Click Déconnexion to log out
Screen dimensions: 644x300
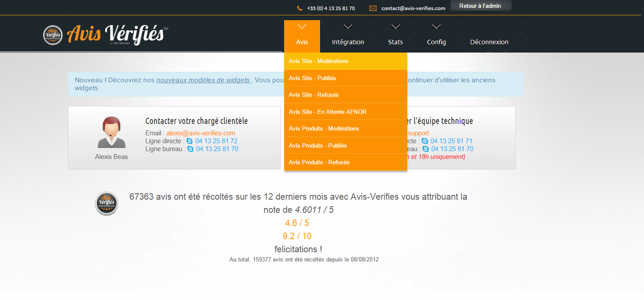(489, 42)
